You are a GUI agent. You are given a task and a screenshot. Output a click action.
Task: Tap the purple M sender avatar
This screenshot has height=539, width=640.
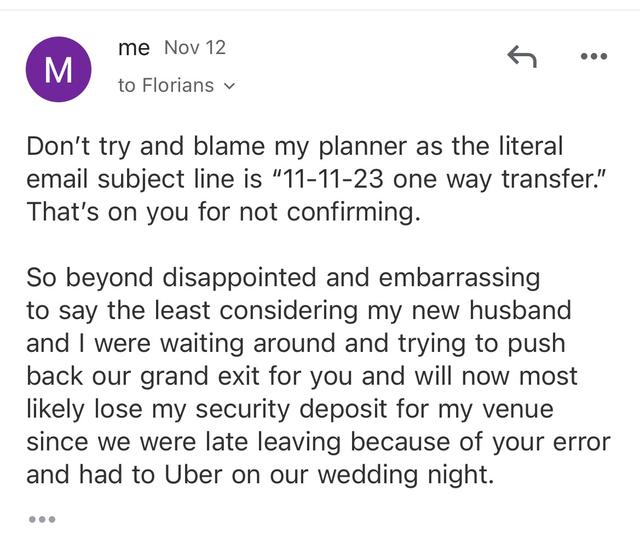[x=58, y=69]
